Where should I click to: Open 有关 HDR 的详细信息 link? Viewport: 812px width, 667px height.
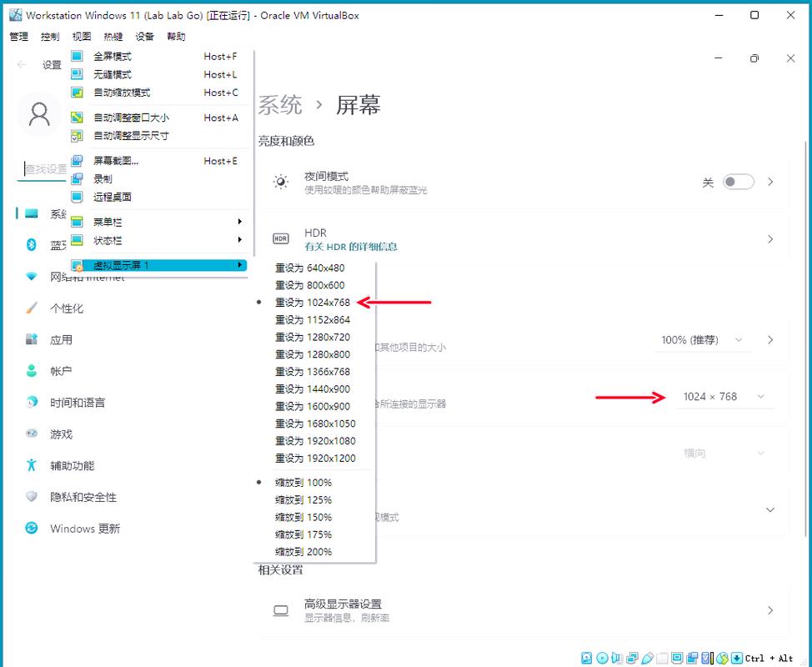(351, 247)
